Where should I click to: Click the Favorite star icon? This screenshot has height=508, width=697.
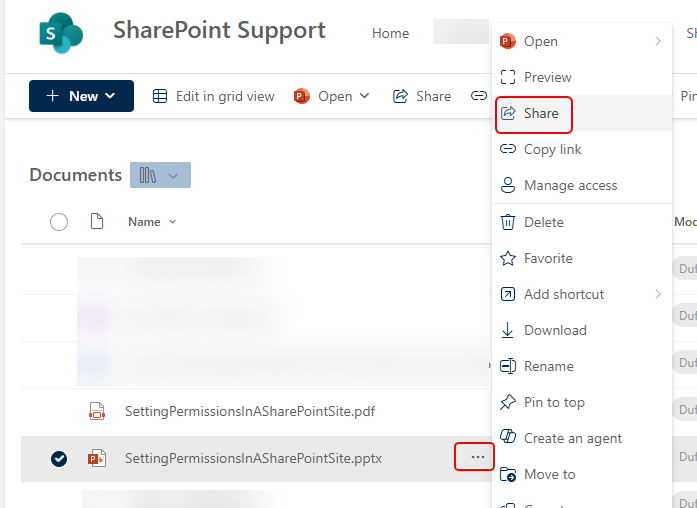point(508,258)
